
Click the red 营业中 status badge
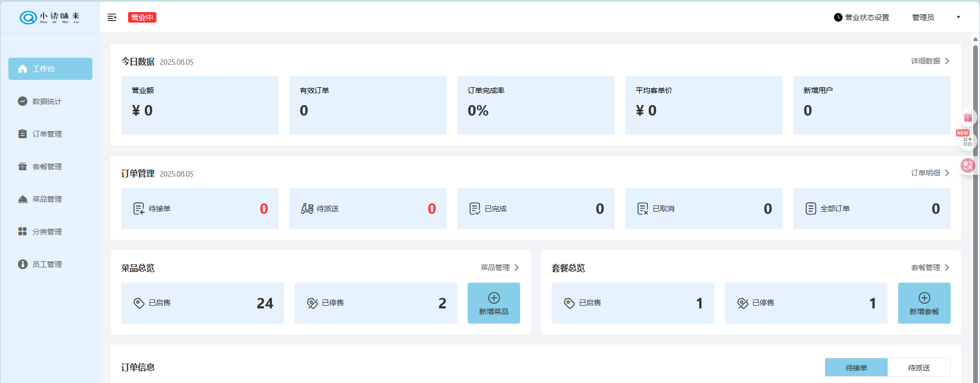click(x=142, y=17)
